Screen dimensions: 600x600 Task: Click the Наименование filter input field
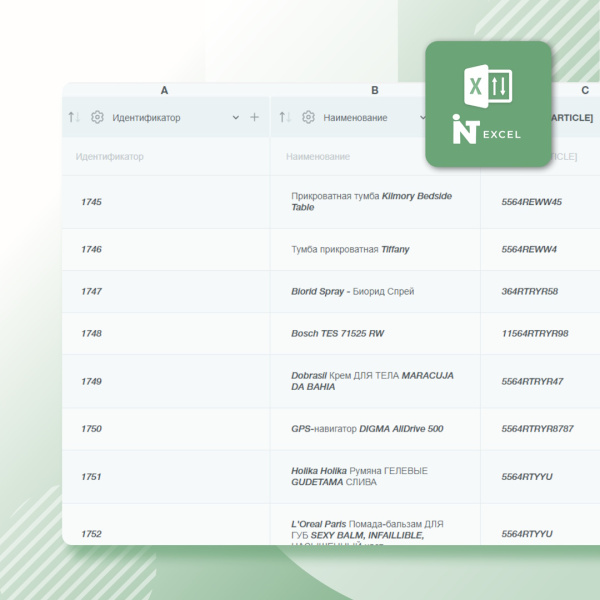350,157
